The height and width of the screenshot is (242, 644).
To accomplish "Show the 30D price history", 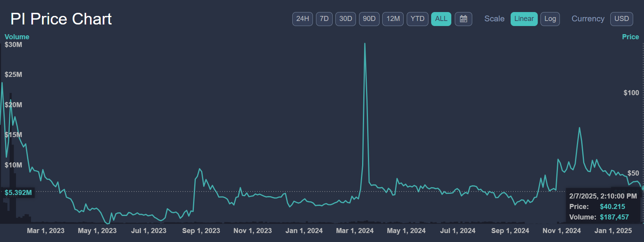I will pos(345,19).
